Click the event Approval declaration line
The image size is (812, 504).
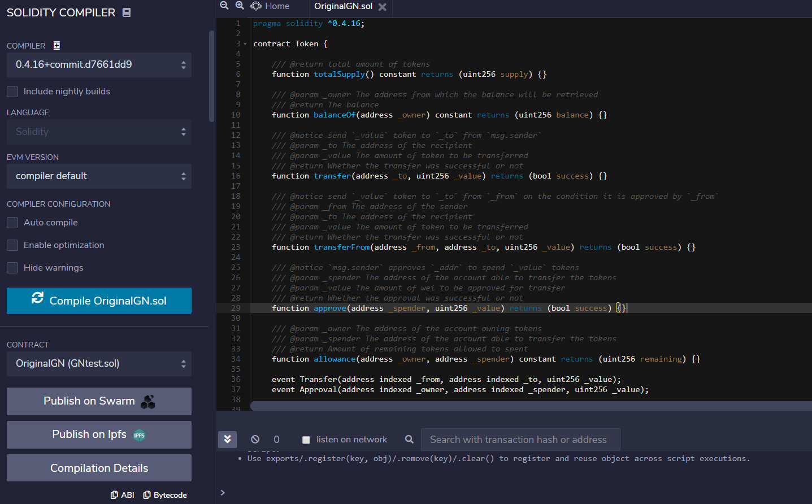click(x=460, y=389)
